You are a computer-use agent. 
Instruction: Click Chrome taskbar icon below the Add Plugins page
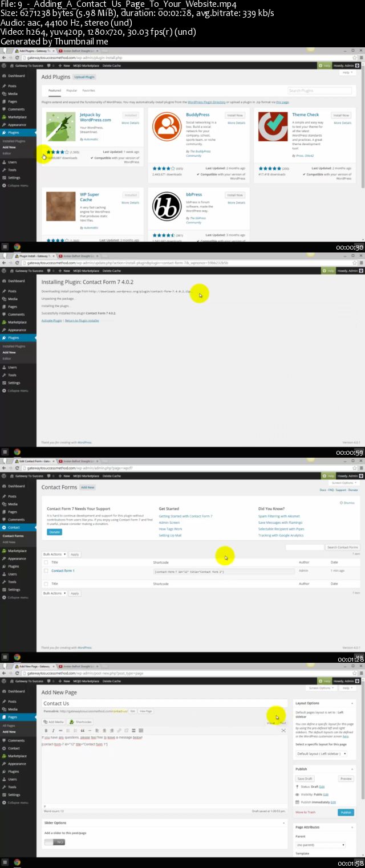pos(17,247)
